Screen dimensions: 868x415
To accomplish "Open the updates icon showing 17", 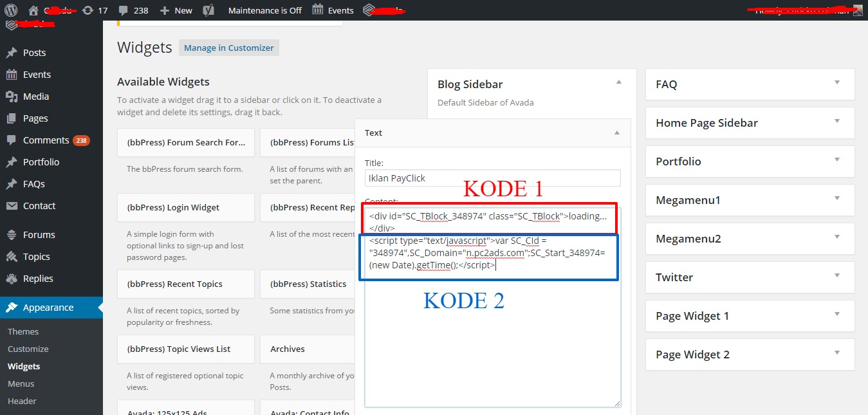I will 88,10.
